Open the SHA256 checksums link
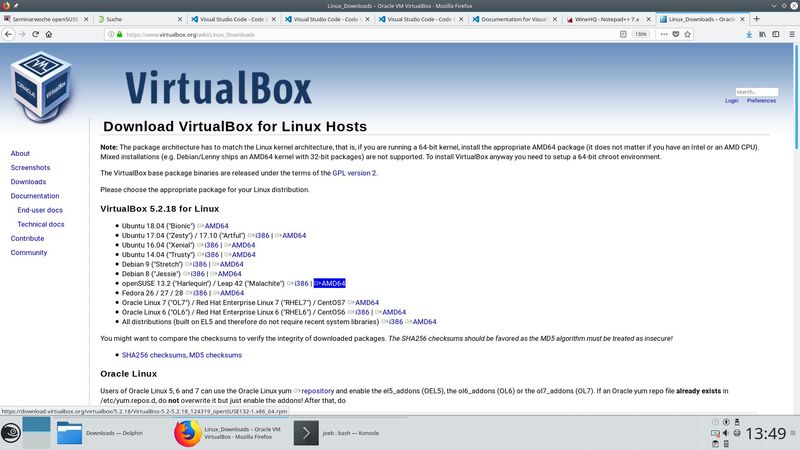The height and width of the screenshot is (450, 800). (x=154, y=355)
